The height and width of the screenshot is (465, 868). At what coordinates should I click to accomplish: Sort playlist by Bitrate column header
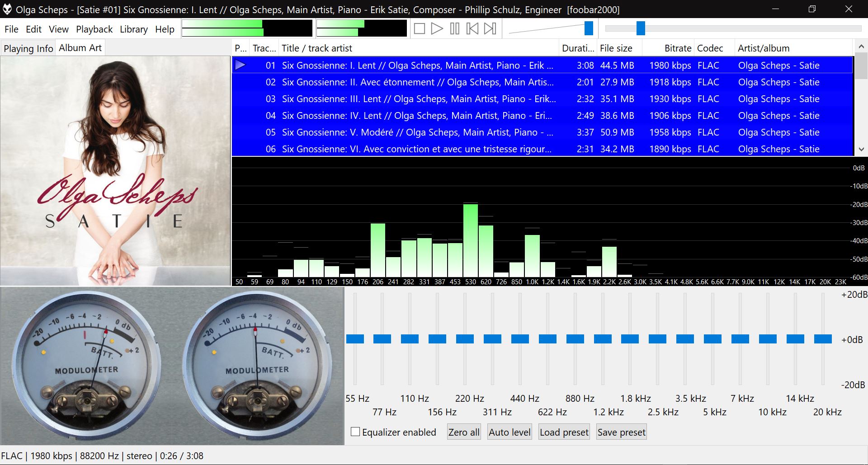tap(668, 48)
